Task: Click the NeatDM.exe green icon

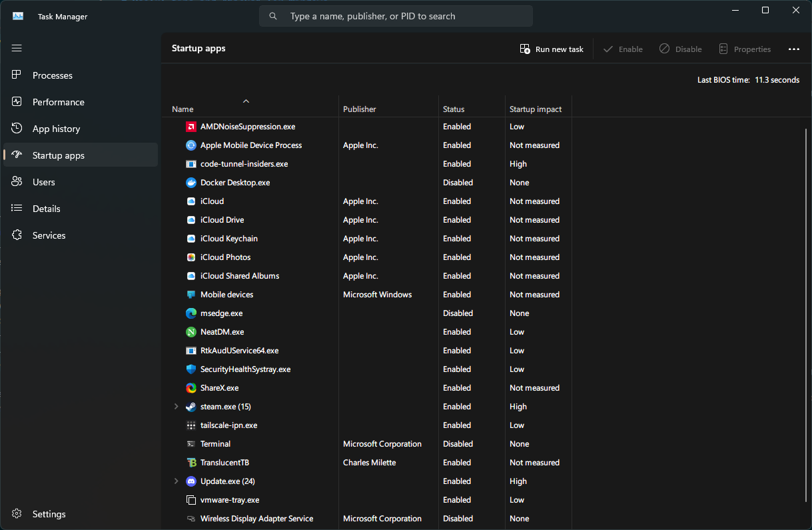Action: [x=191, y=332]
